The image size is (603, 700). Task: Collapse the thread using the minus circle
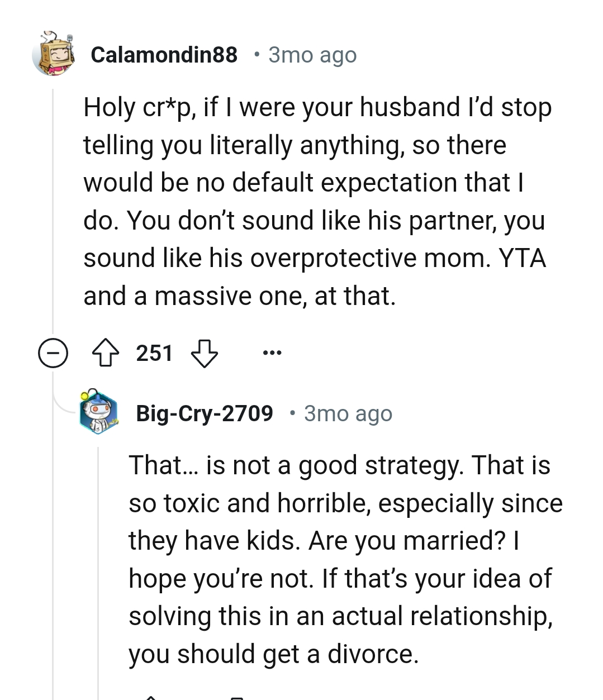[53, 353]
